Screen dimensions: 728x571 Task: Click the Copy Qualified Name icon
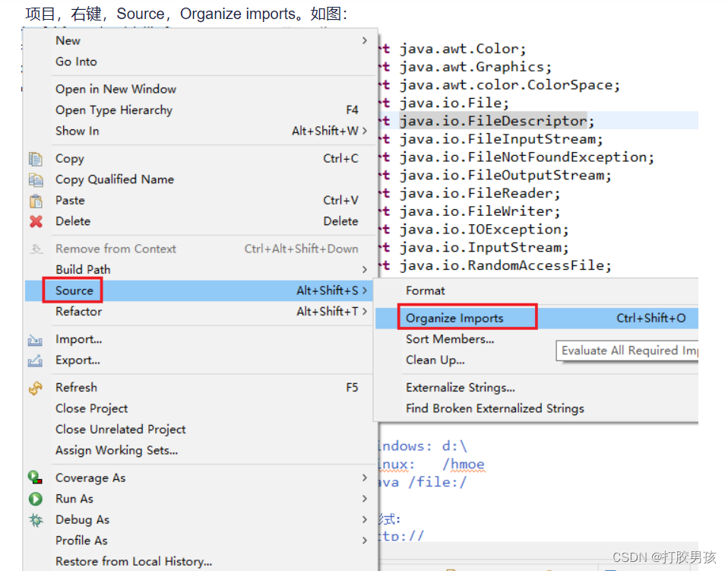pyautogui.click(x=36, y=179)
